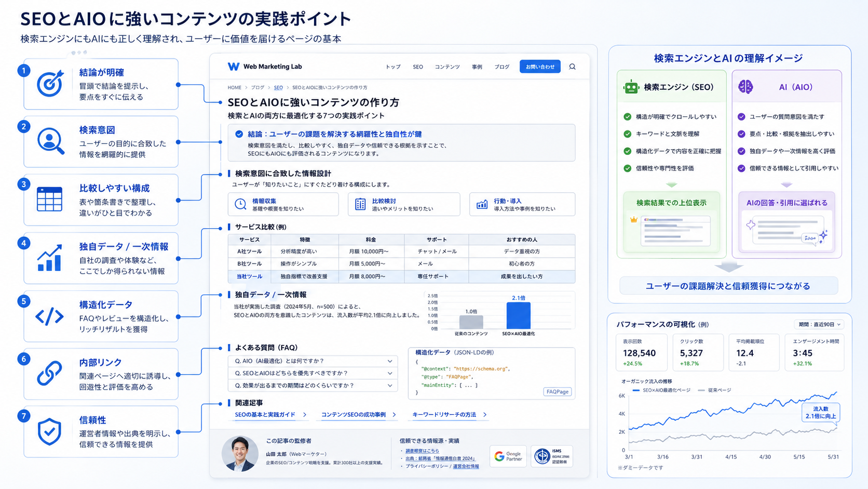Click green check for 信頼性や専門性を評価
Screen dimensions: 868x489
[627, 168]
